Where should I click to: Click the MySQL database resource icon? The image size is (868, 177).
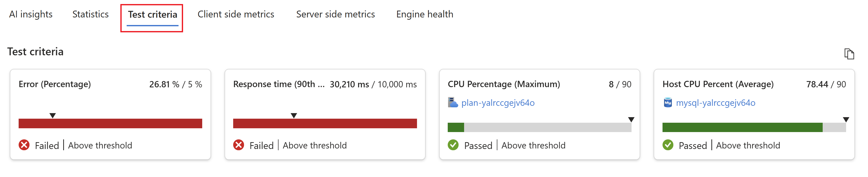click(x=668, y=102)
